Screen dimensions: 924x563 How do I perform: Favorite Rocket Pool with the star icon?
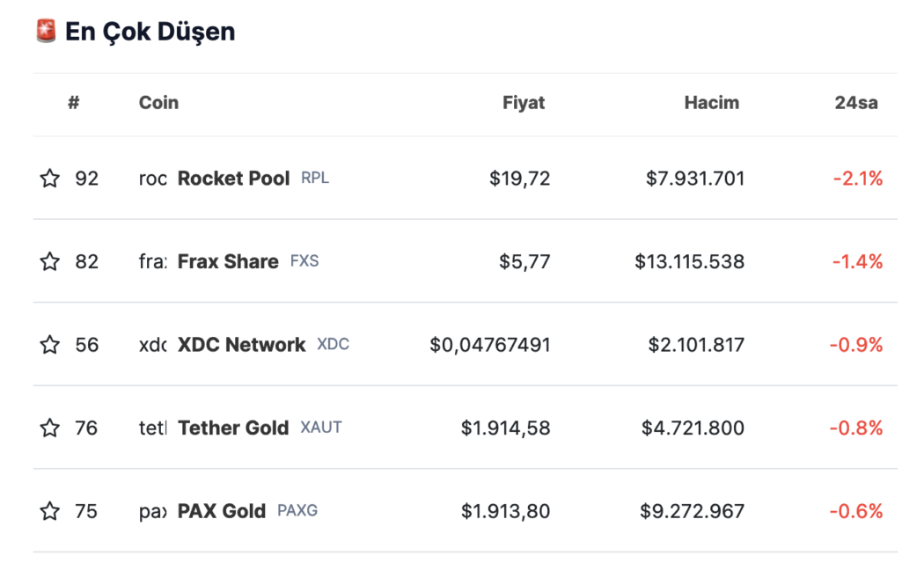tap(49, 178)
